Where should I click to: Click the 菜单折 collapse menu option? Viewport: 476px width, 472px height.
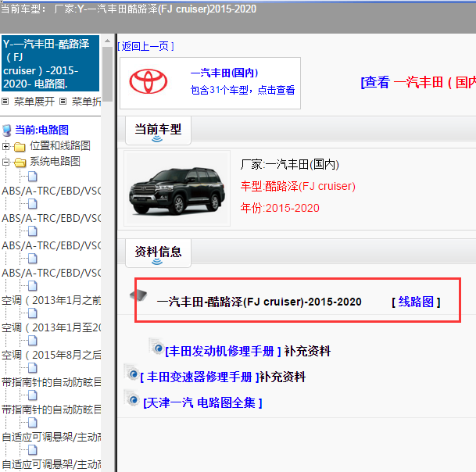86,102
